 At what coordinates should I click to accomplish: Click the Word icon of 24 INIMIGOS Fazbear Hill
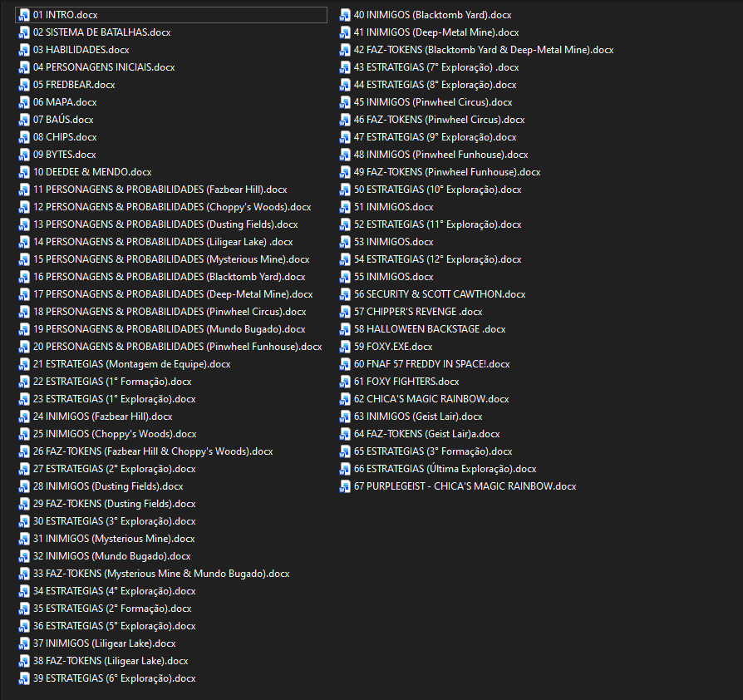[x=24, y=417]
